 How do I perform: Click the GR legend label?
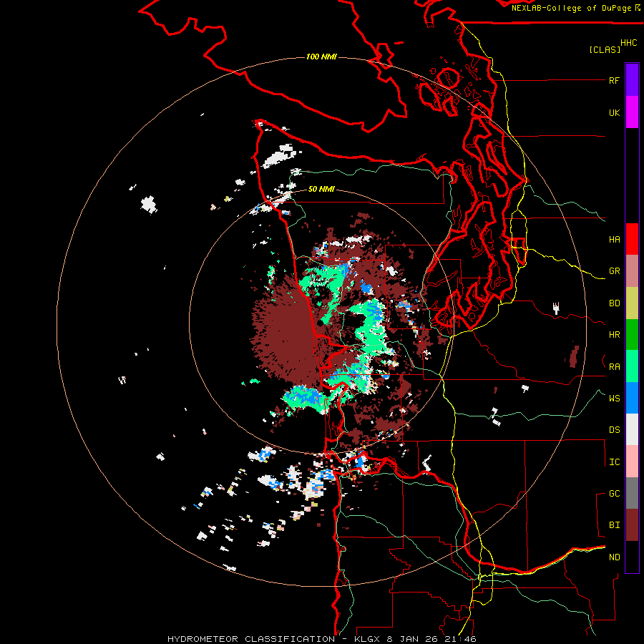coord(614,271)
